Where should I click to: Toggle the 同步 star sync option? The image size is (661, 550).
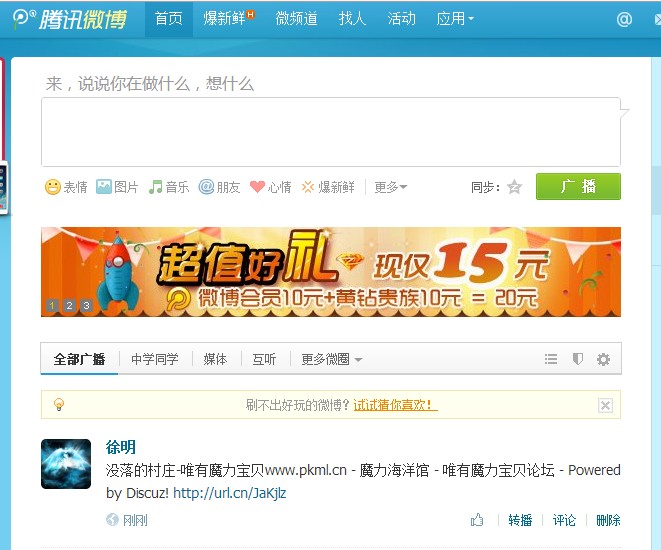click(514, 187)
